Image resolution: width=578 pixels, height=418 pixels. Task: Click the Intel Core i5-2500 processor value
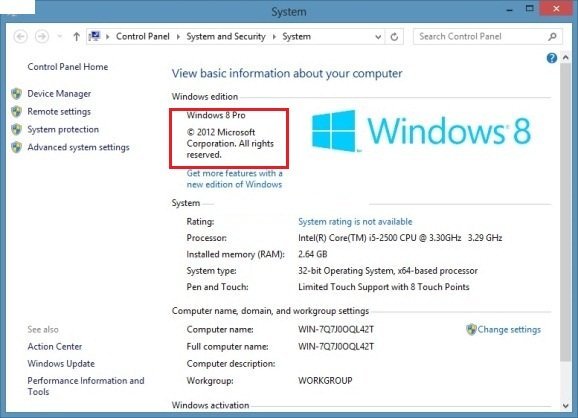coord(400,238)
